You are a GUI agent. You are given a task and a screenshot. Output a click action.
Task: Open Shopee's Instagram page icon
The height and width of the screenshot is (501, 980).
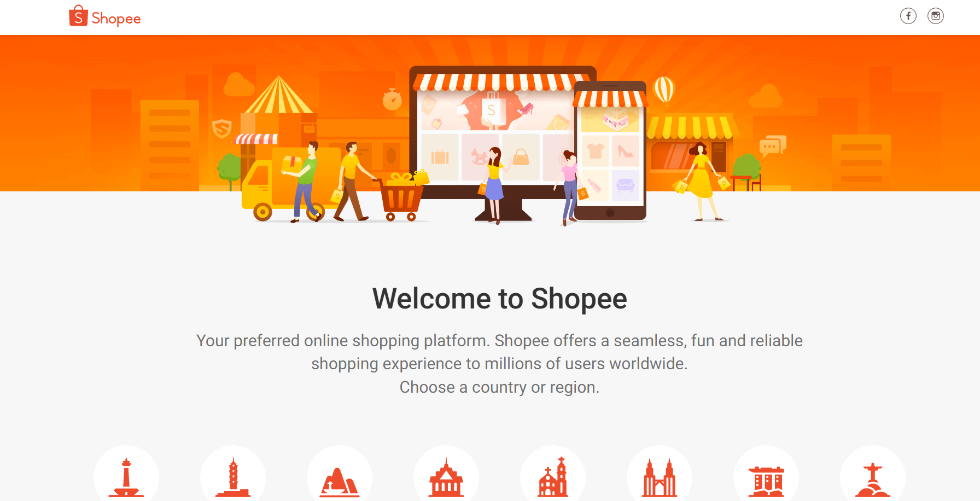pos(936,16)
